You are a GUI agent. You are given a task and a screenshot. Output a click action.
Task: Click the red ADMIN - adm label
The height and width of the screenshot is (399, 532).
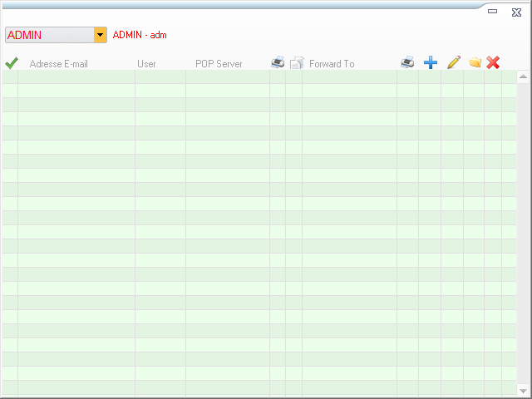(140, 35)
